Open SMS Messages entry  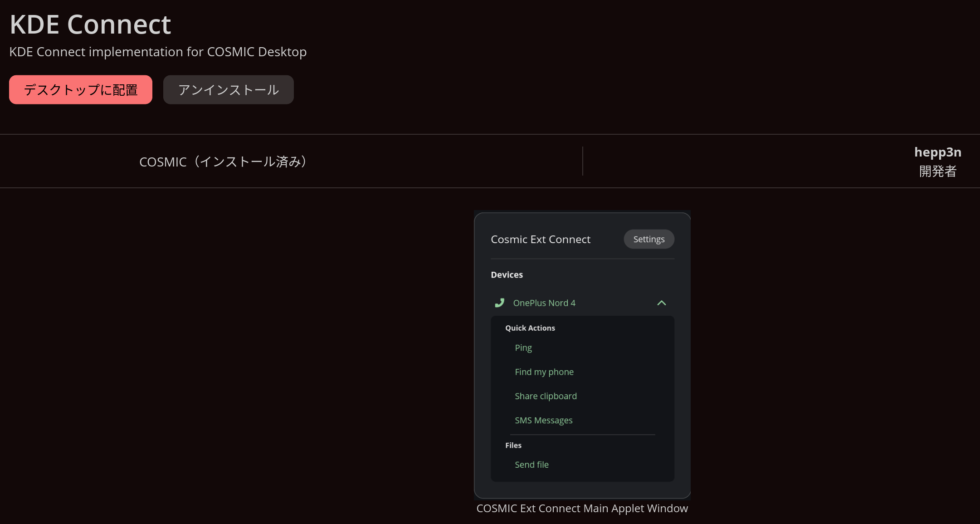543,420
